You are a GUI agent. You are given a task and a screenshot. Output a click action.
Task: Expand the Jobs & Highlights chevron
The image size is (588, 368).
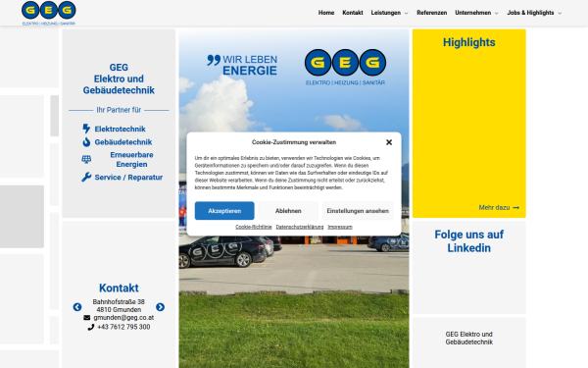pos(560,13)
